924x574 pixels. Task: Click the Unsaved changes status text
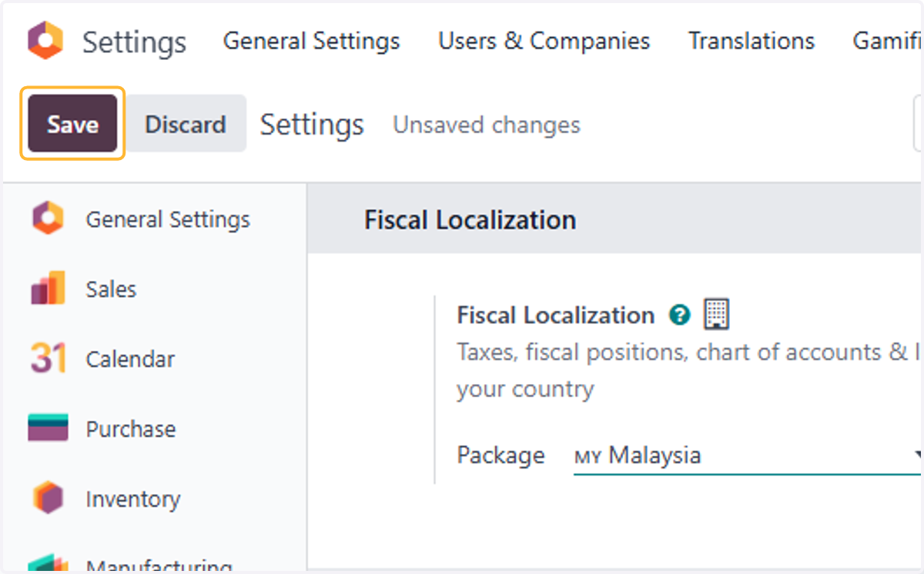tap(487, 125)
